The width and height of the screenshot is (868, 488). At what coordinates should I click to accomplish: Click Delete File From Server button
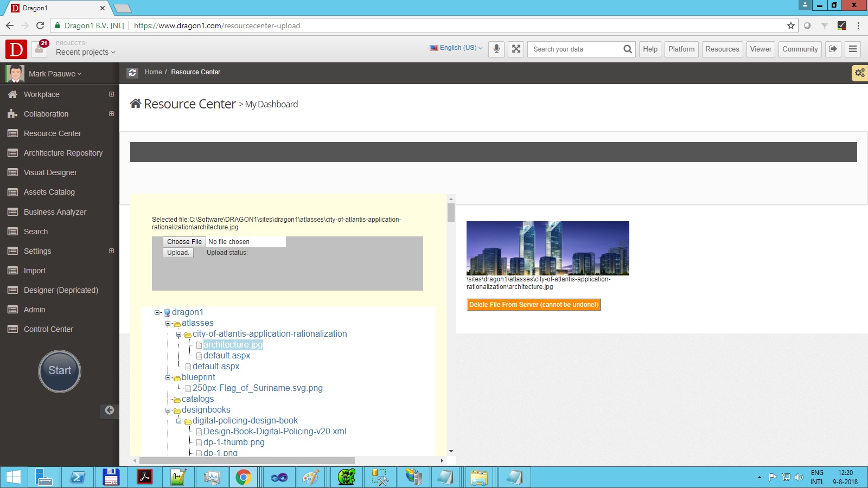click(x=534, y=305)
